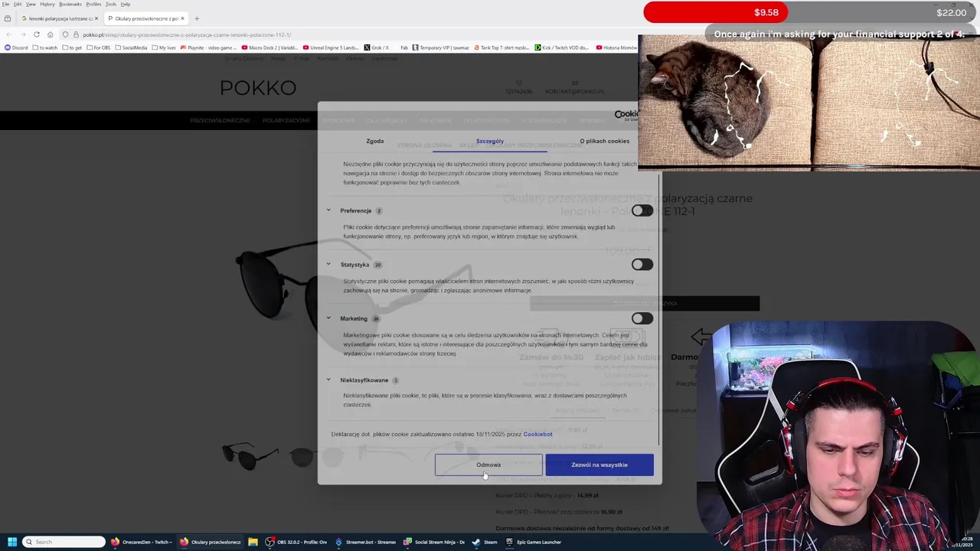This screenshot has height=551, width=980.
Task: Reload the current page
Action: [x=37, y=34]
